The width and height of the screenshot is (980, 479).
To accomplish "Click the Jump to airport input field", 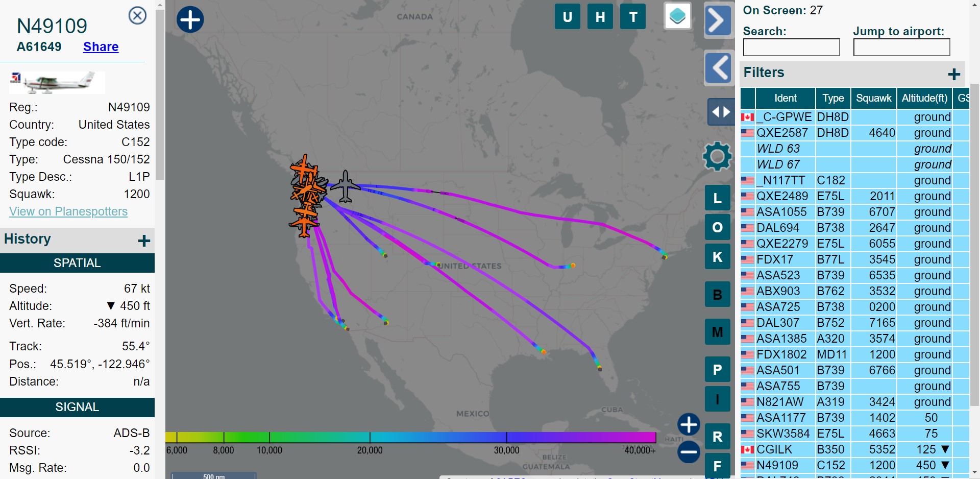I will click(x=901, y=47).
